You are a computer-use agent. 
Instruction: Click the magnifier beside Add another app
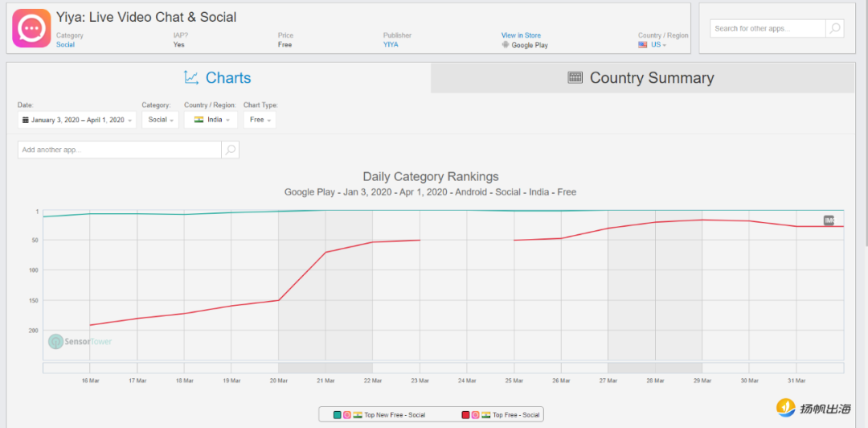[x=230, y=150]
